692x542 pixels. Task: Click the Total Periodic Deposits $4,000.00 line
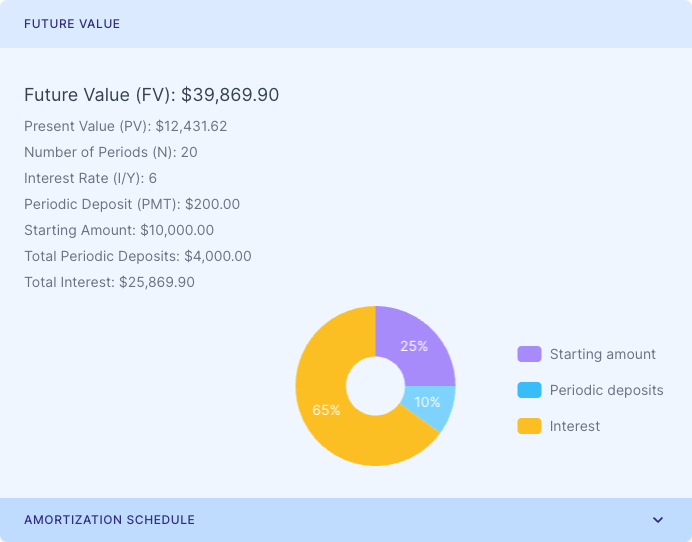click(x=138, y=256)
